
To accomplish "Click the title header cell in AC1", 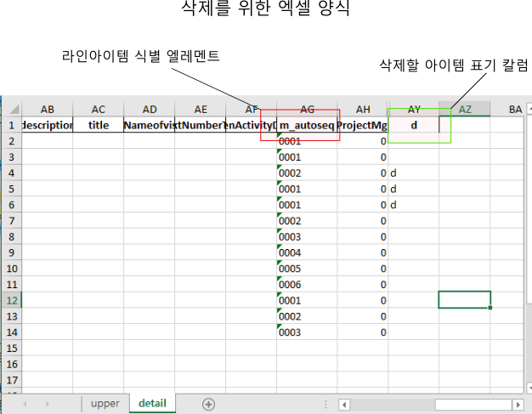I will pos(99,125).
